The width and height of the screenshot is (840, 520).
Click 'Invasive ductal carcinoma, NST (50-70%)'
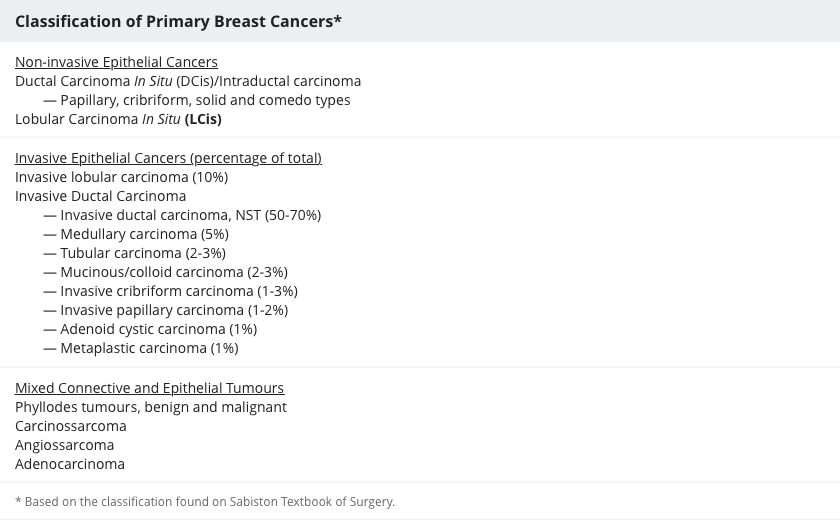[191, 215]
